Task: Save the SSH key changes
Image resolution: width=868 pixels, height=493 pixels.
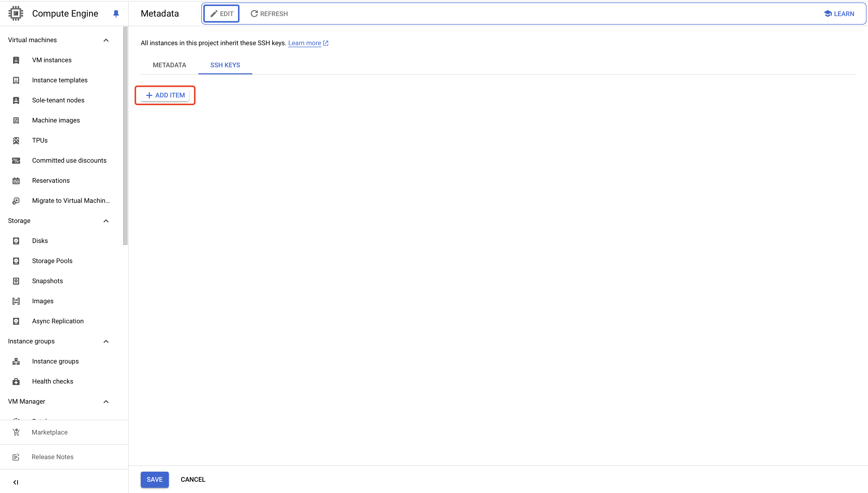Action: point(155,479)
